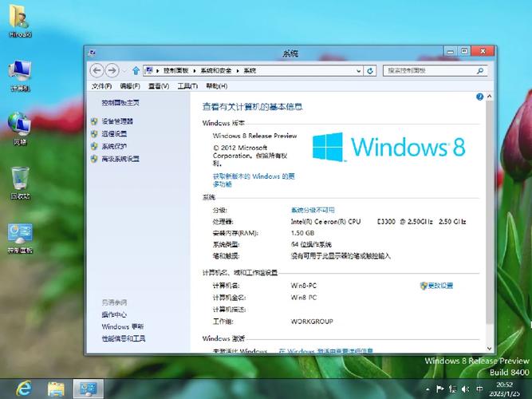Image resolution: width=532 pixels, height=399 pixels.
Task: Click the search magnifier icon
Action: (x=479, y=71)
